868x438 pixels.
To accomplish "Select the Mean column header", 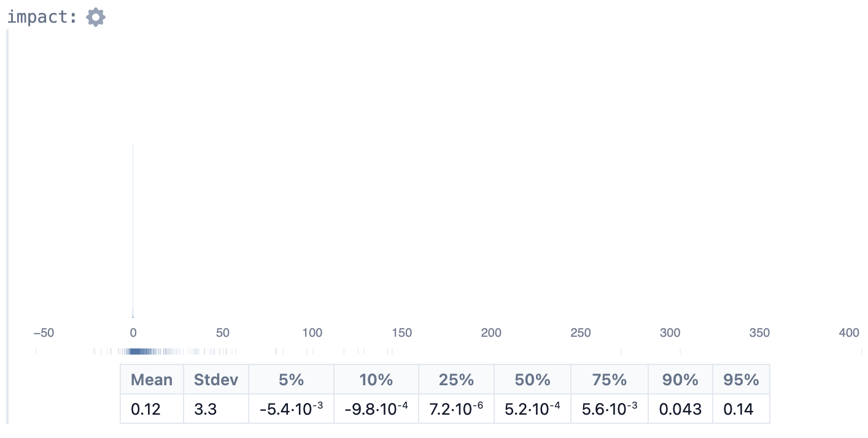I will tap(152, 380).
